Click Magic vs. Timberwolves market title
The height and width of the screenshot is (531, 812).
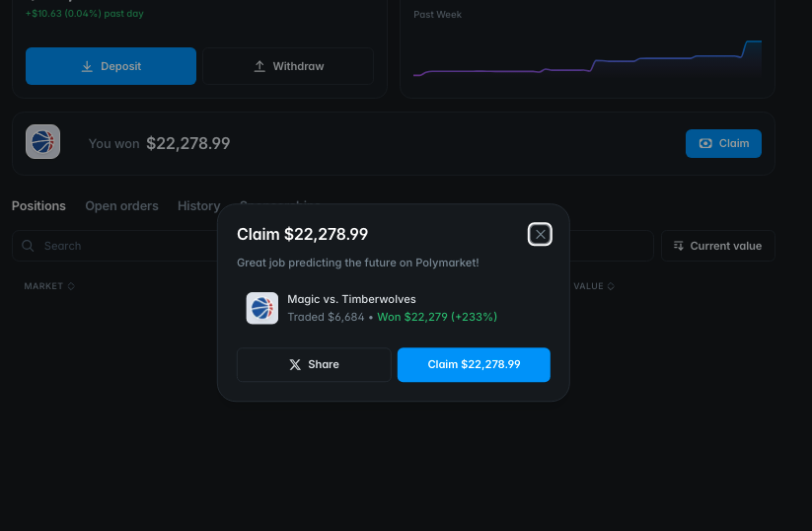click(x=351, y=299)
